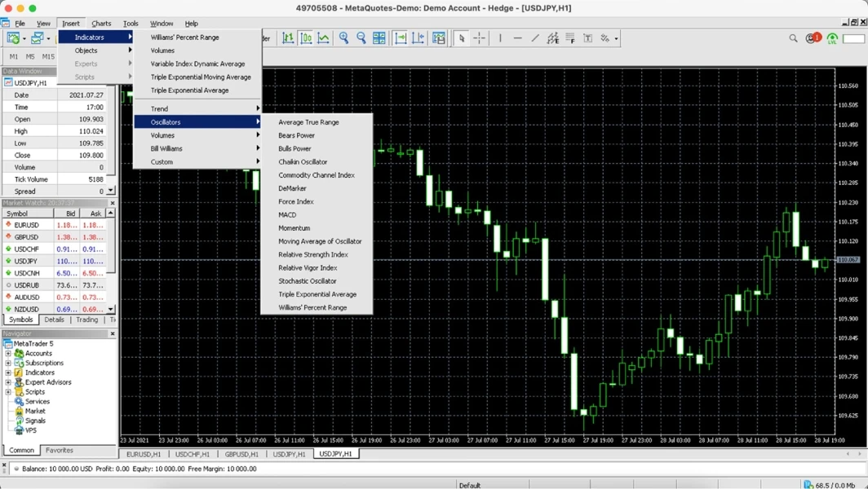Click the new chart icon
Viewport: 868px width, 489px height.
tap(14, 38)
